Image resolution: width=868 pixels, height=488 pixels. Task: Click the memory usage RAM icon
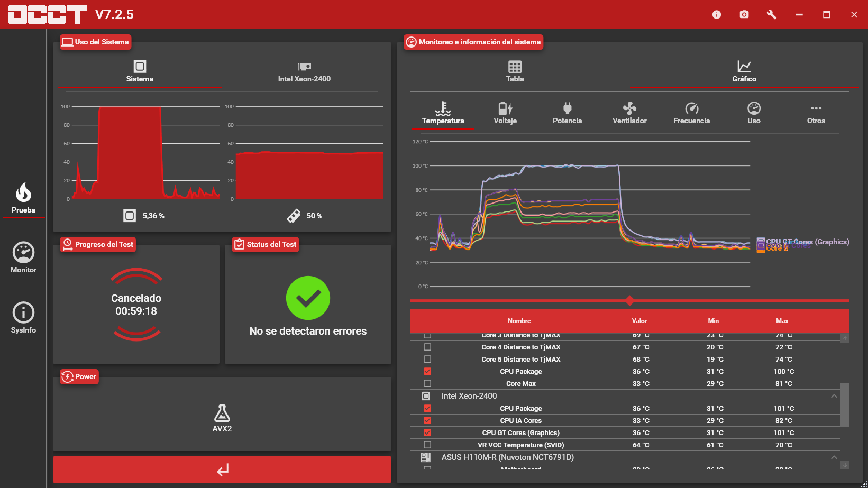294,216
